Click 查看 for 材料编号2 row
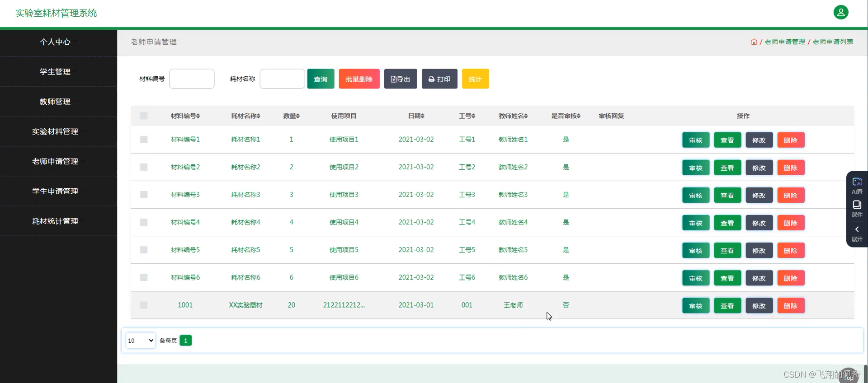868x383 pixels. [727, 168]
